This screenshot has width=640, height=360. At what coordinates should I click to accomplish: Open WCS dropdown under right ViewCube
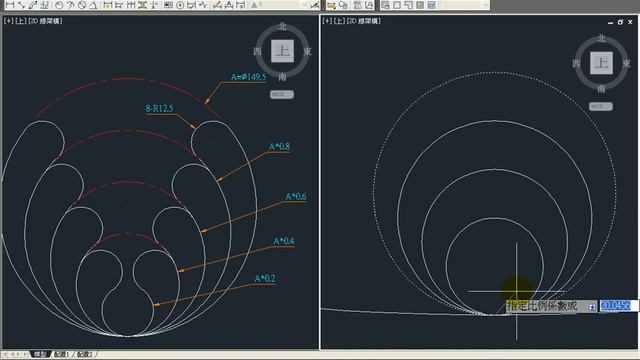[x=600, y=106]
